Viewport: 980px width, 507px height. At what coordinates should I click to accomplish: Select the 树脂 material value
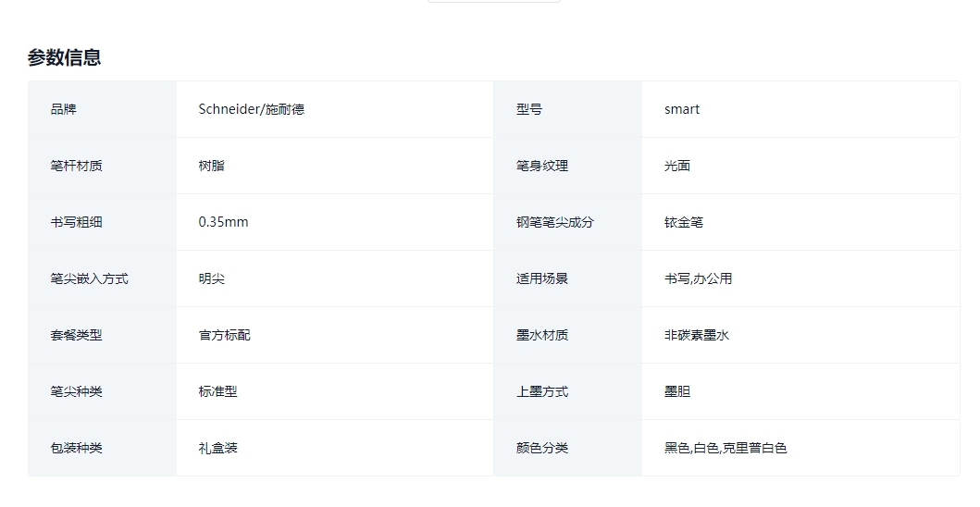pyautogui.click(x=211, y=166)
